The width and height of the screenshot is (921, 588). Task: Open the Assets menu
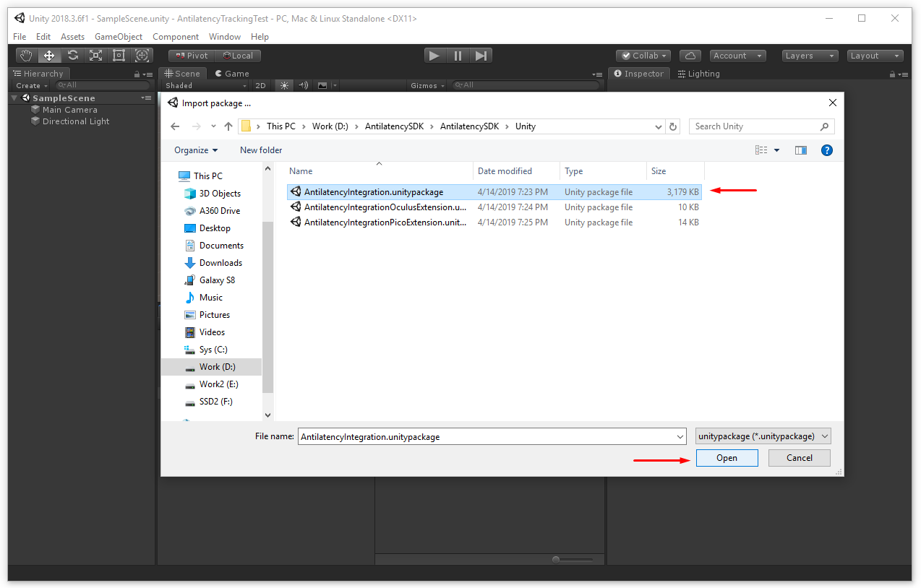(72, 37)
